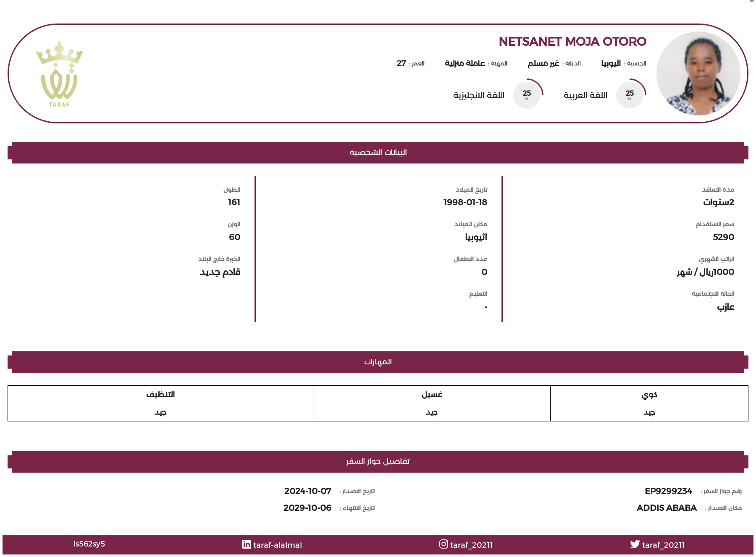Click the passport number EP9299234
Viewport: 756px width, 557px height.
(668, 491)
